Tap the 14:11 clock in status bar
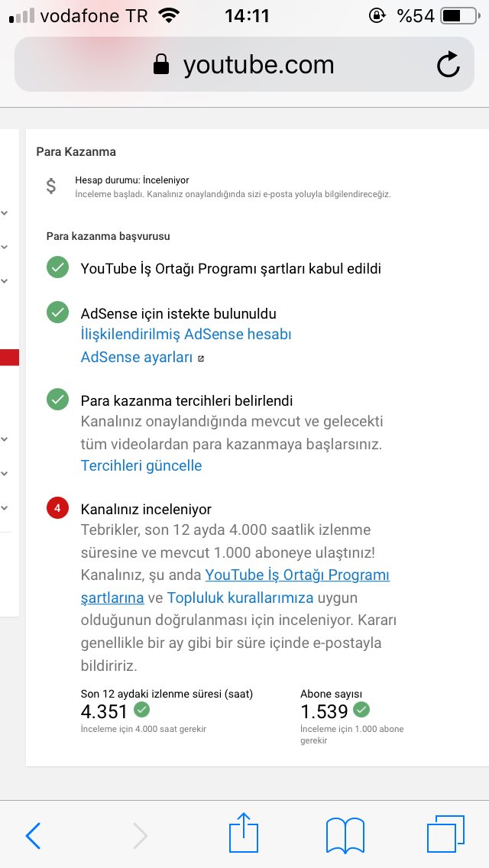The width and height of the screenshot is (489, 868). click(247, 15)
